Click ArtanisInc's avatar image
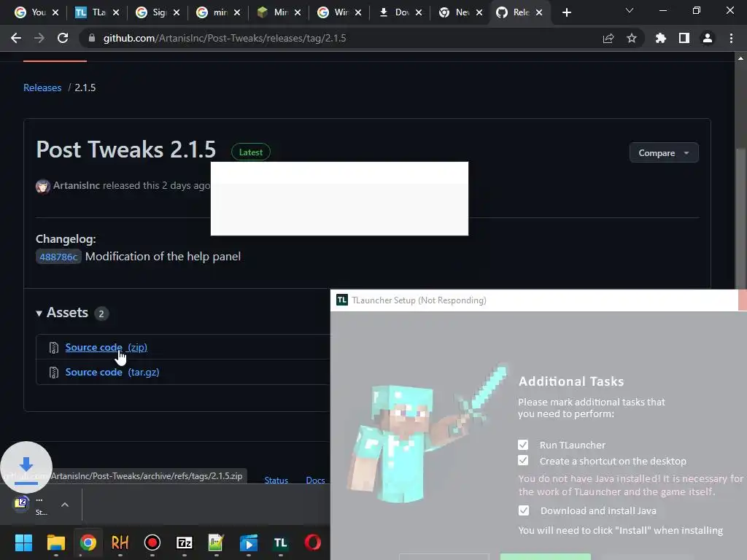Viewport: 747px width, 560px height. pyautogui.click(x=43, y=186)
